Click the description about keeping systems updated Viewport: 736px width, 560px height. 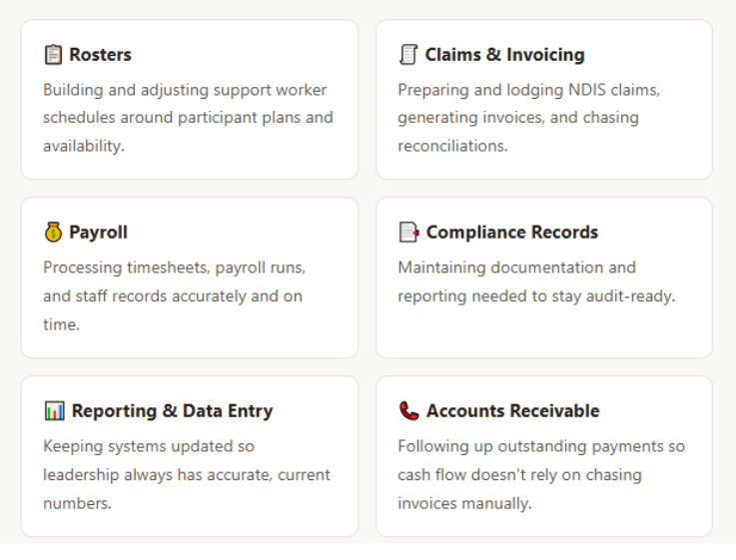(x=187, y=474)
